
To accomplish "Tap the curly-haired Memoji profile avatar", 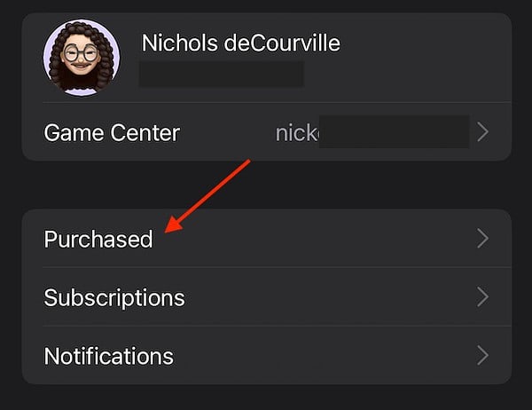I will click(81, 57).
